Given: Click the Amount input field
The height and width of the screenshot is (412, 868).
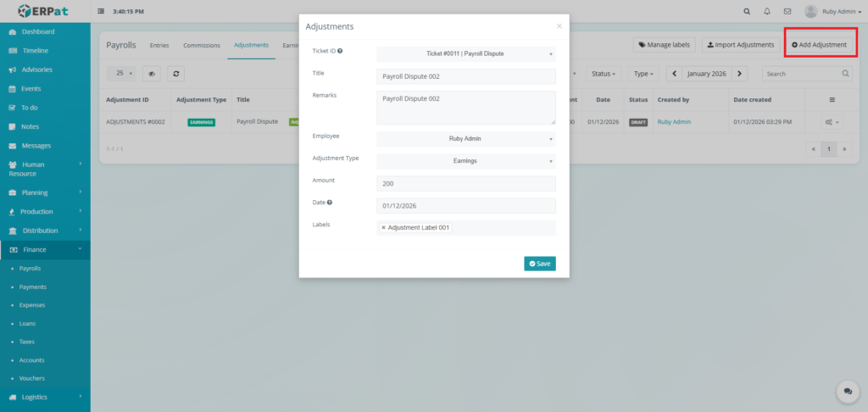Looking at the screenshot, I should point(466,183).
